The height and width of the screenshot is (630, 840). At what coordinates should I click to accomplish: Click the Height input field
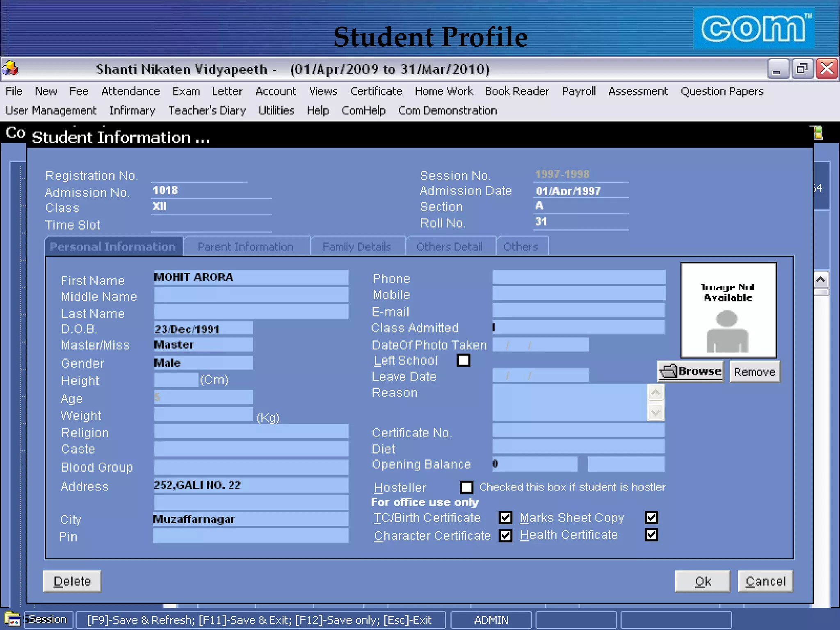pos(176,379)
